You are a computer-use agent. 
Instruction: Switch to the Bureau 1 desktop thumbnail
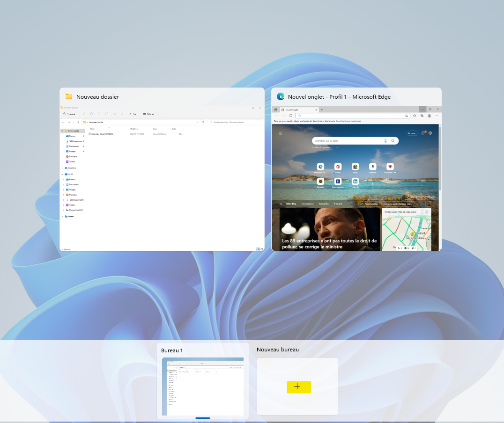(203, 386)
